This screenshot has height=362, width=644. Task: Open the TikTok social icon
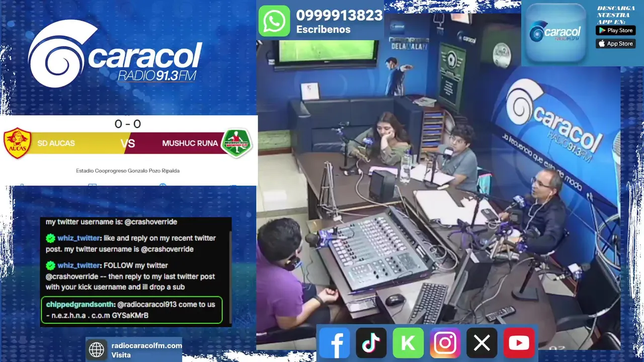[371, 343]
